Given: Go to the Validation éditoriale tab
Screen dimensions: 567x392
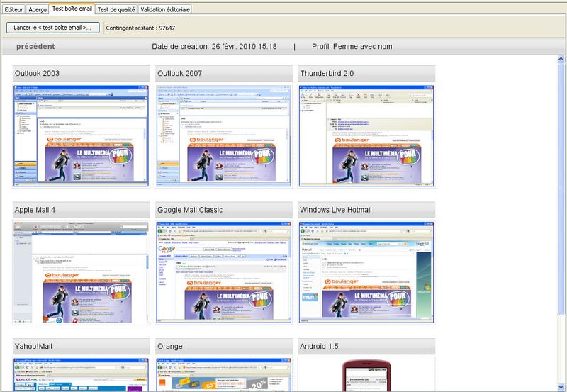Looking at the screenshot, I should point(165,9).
